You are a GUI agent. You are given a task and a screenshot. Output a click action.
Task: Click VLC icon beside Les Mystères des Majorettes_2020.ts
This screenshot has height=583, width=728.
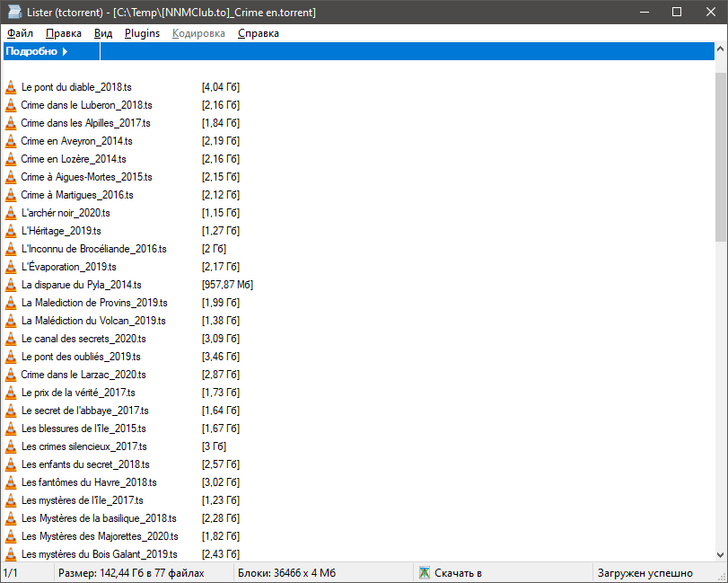tap(11, 536)
